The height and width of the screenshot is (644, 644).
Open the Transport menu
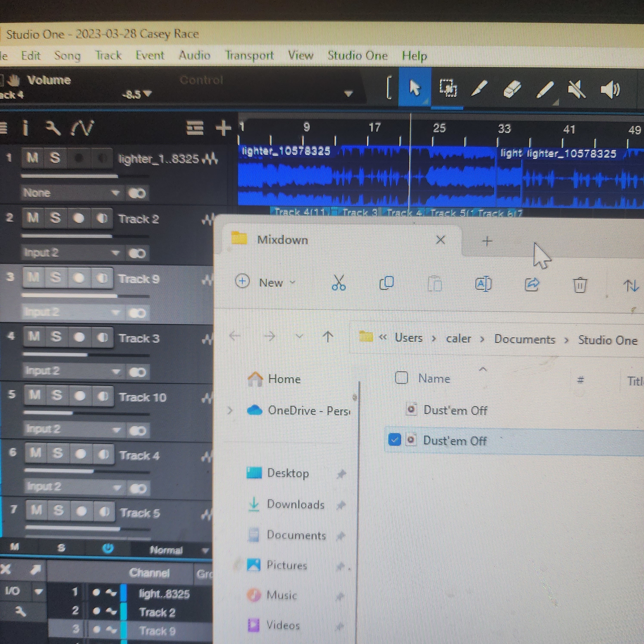click(x=249, y=56)
